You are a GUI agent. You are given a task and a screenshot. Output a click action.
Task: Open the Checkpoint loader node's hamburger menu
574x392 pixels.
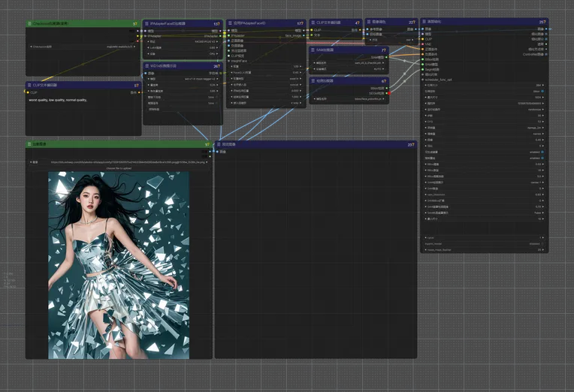pyautogui.click(x=29, y=23)
